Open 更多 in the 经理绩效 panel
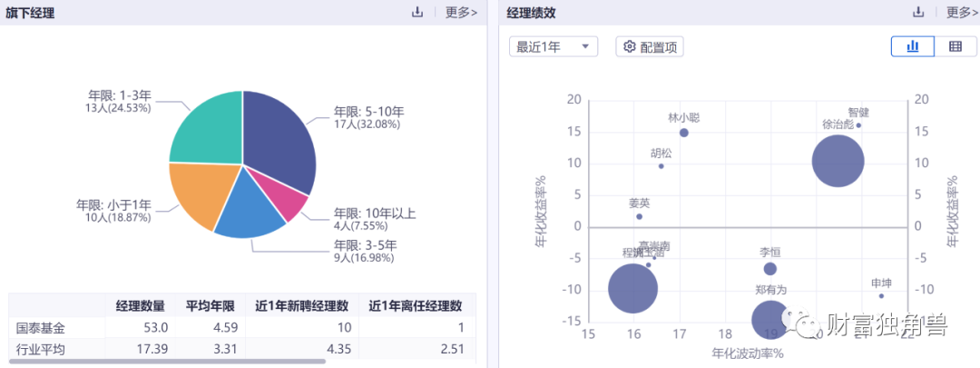Viewport: 980px width, 368px height. pos(963,12)
